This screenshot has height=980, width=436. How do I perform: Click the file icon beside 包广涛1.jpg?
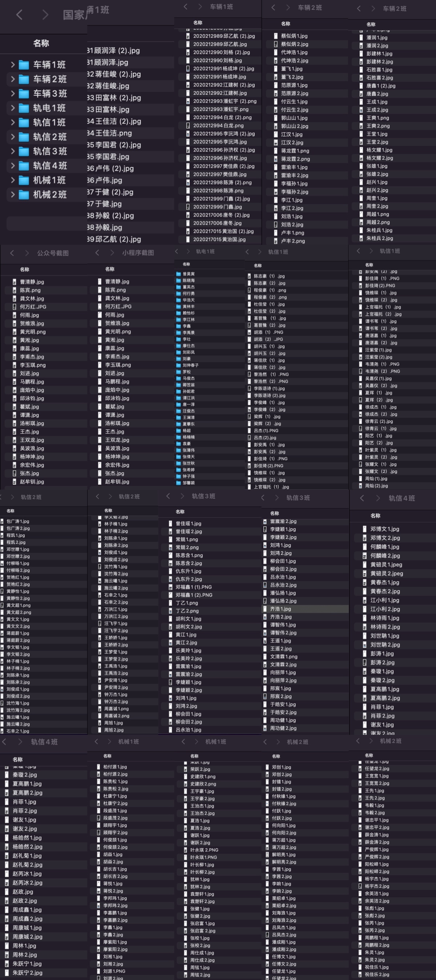point(2,522)
